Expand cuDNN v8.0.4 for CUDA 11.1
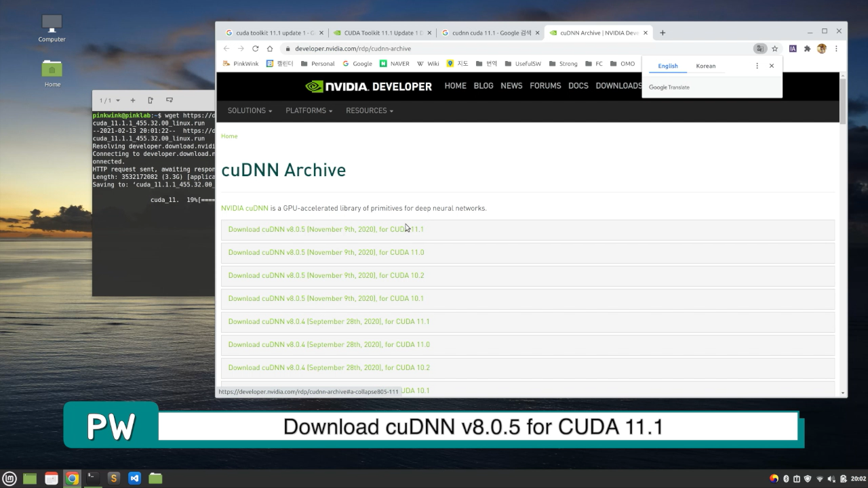 [528, 322]
